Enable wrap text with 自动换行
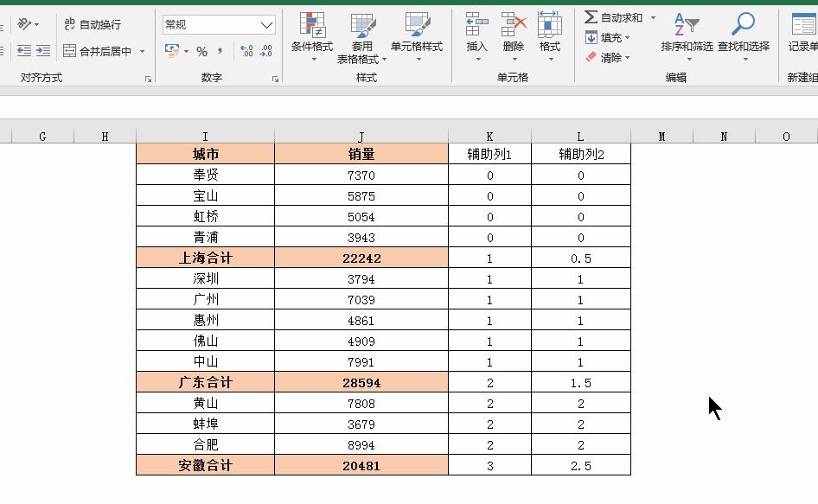The height and width of the screenshot is (504, 818). pos(92,22)
